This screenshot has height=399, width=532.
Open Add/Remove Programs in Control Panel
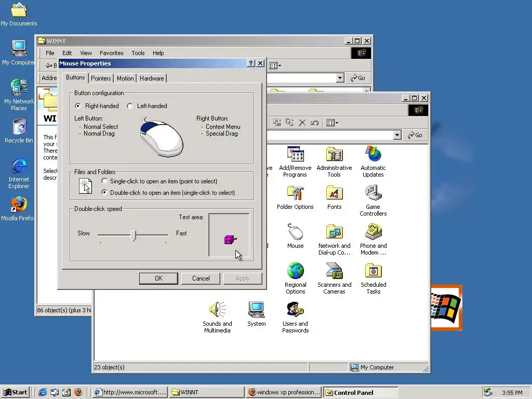(295, 154)
